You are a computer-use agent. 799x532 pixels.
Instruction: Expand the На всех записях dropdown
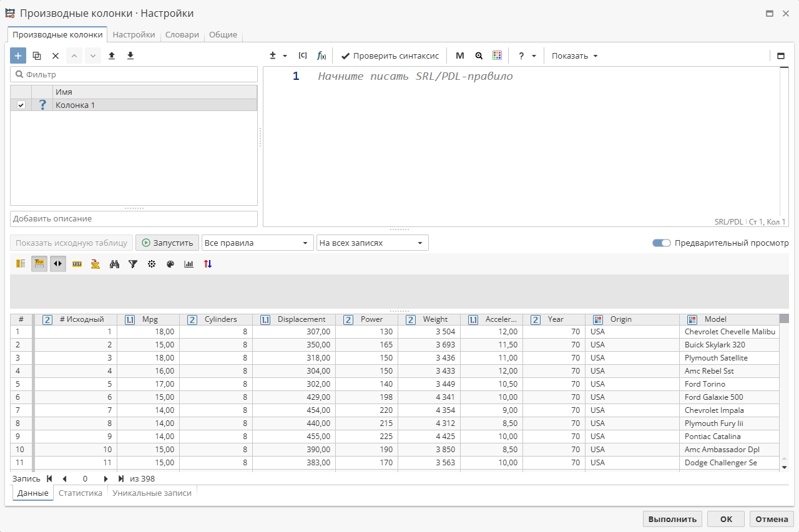tap(372, 243)
